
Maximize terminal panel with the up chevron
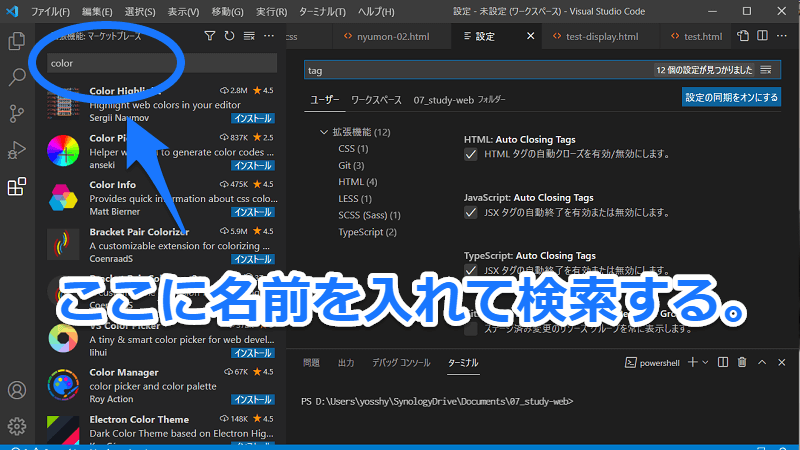tap(764, 362)
